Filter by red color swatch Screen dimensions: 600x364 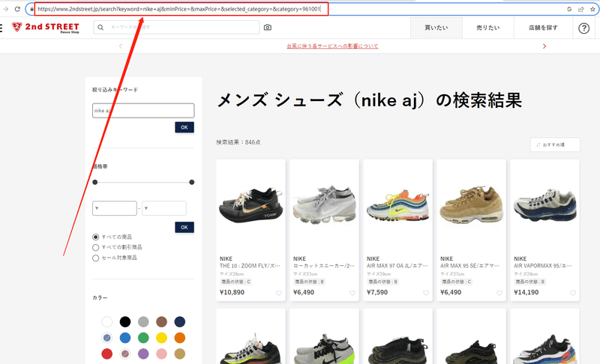pos(106,354)
